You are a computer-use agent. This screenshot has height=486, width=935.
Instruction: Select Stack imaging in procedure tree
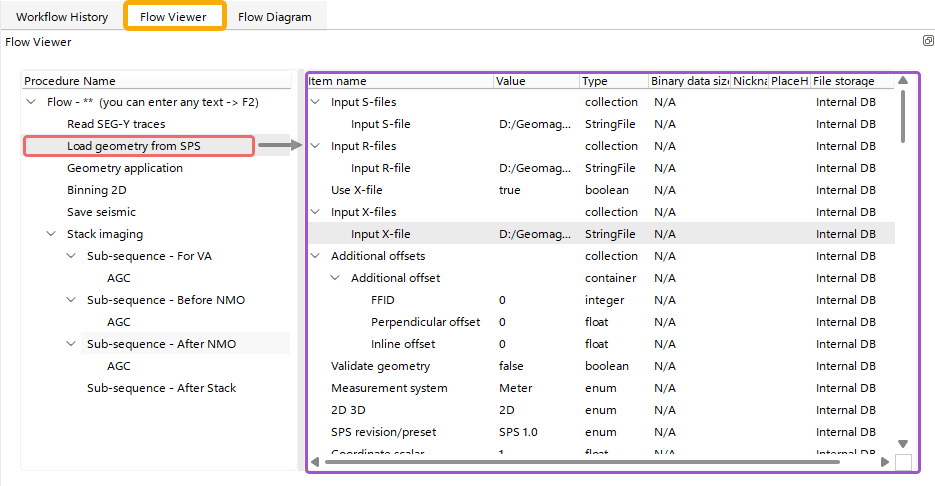105,234
